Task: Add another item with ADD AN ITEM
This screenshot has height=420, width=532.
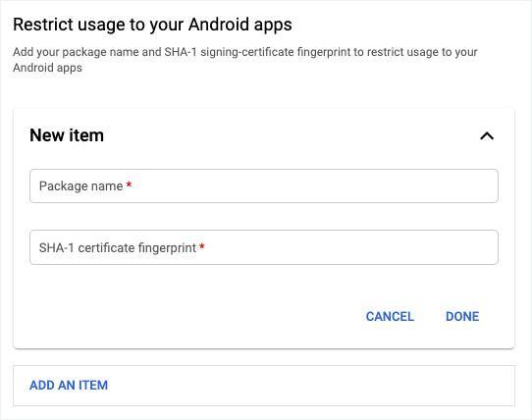Action: (69, 385)
